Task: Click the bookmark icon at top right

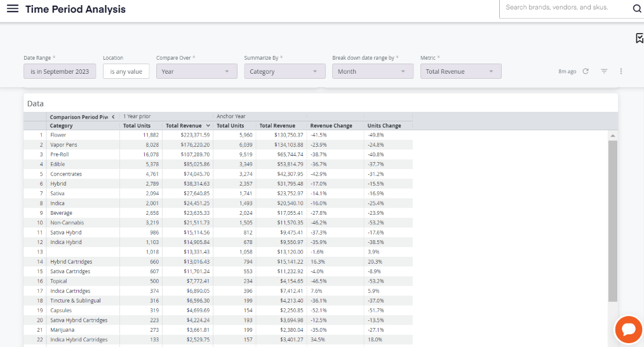Action: (640, 38)
